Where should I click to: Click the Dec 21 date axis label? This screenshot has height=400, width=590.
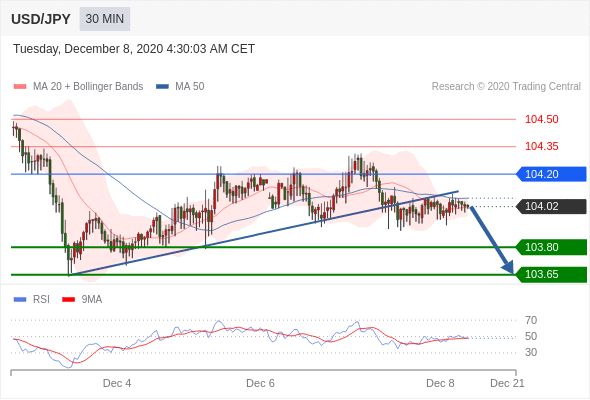tap(507, 383)
